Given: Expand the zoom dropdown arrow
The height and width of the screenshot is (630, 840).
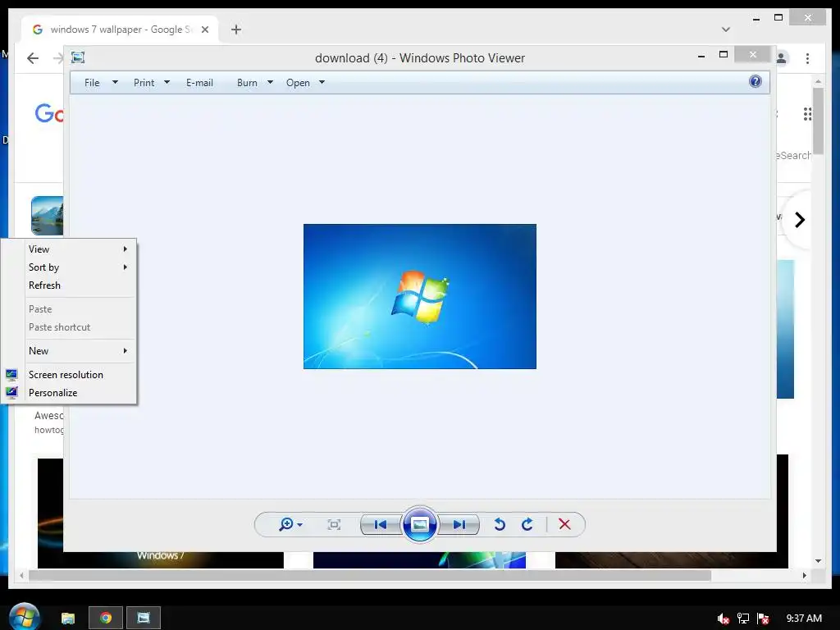Looking at the screenshot, I should point(300,525).
